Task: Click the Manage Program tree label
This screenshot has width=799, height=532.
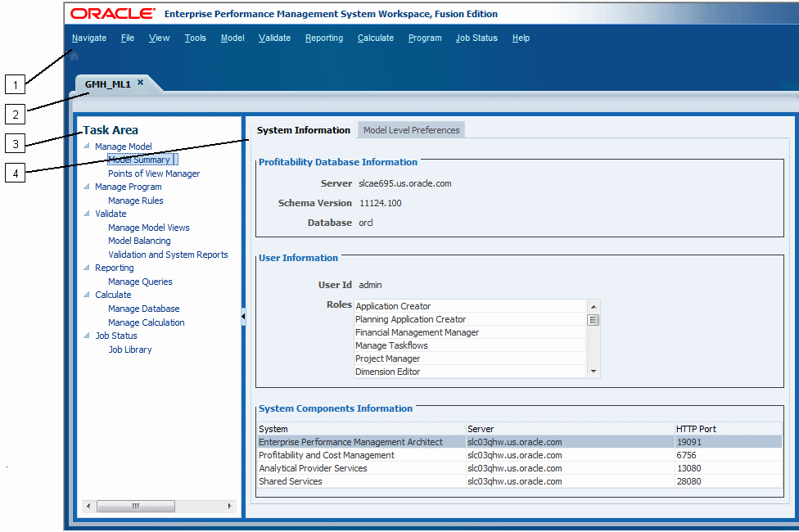Action: coord(129,187)
